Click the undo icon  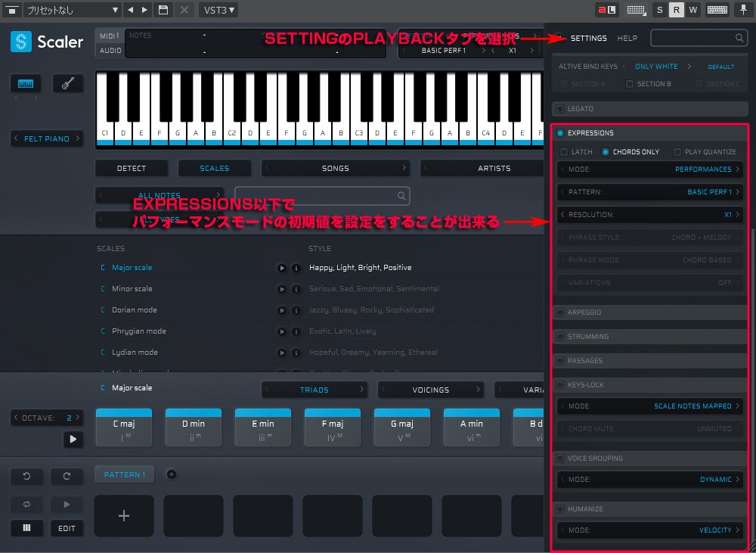[27, 477]
